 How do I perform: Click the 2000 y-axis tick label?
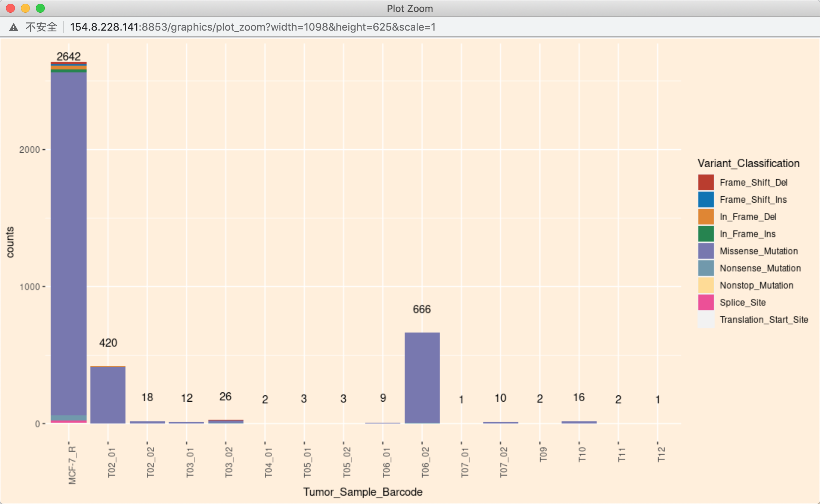pyautogui.click(x=29, y=150)
